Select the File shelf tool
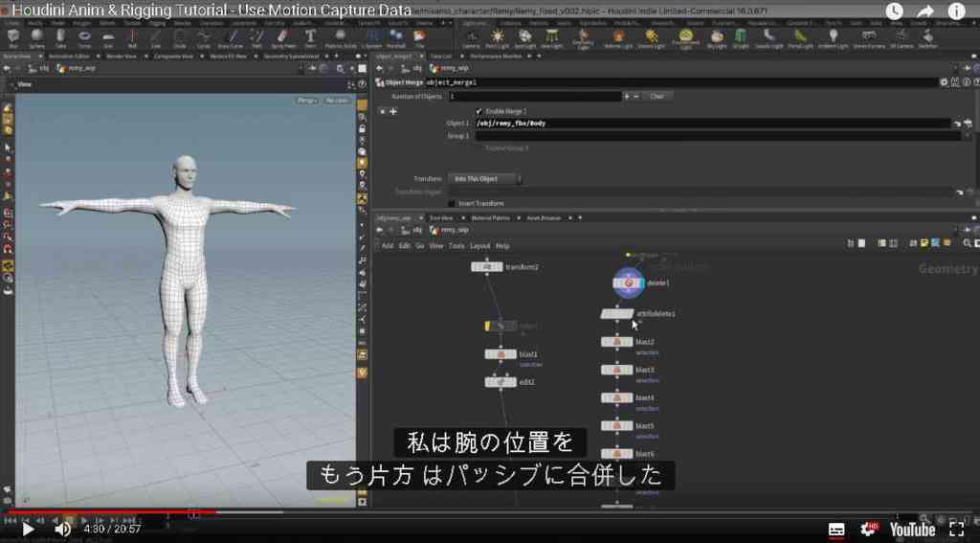Image resolution: width=980 pixels, height=543 pixels. (420, 38)
